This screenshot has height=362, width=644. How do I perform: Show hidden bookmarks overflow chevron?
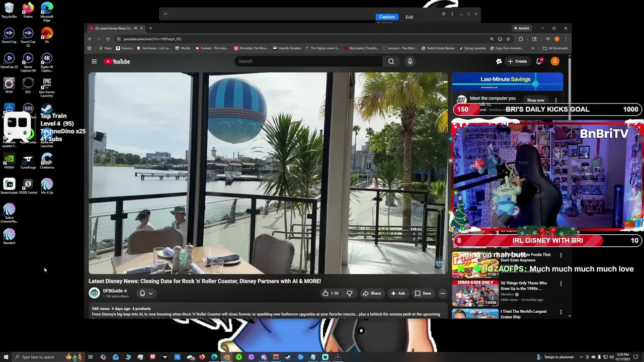(x=532, y=48)
